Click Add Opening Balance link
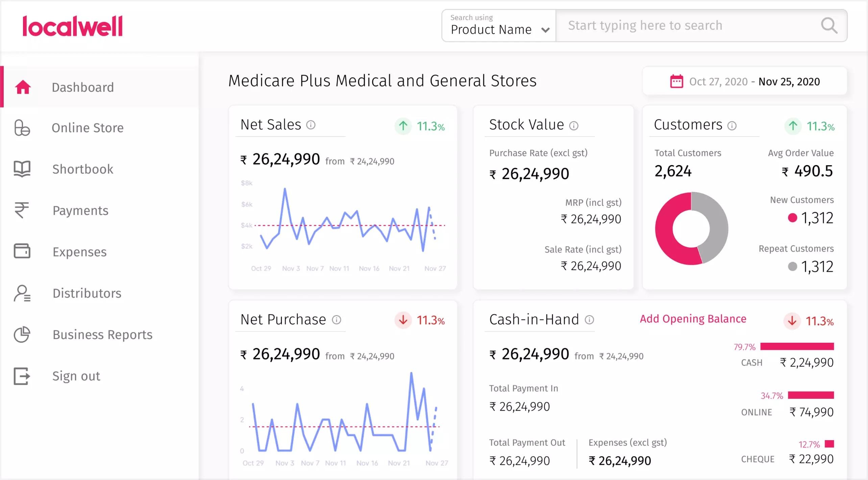 693,319
